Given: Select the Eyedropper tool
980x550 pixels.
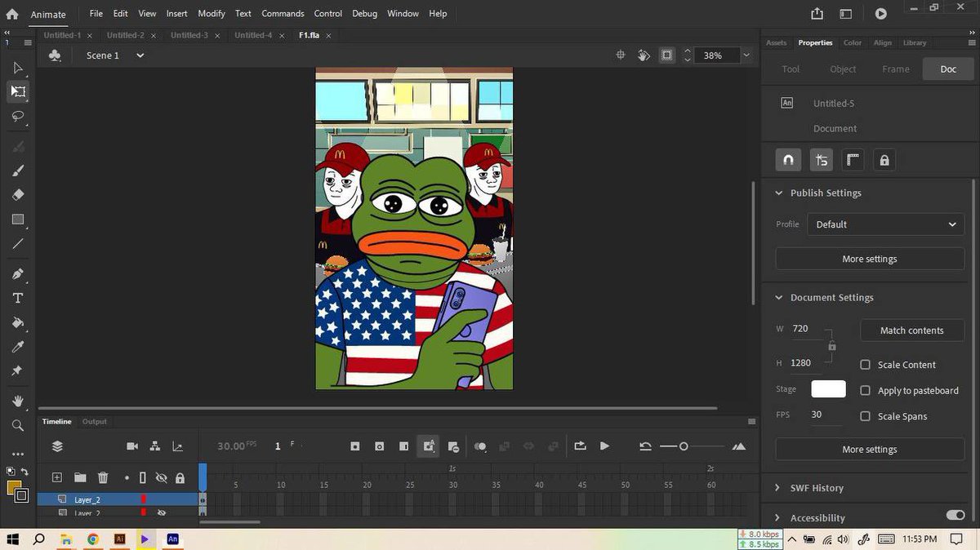Looking at the screenshot, I should point(18,347).
